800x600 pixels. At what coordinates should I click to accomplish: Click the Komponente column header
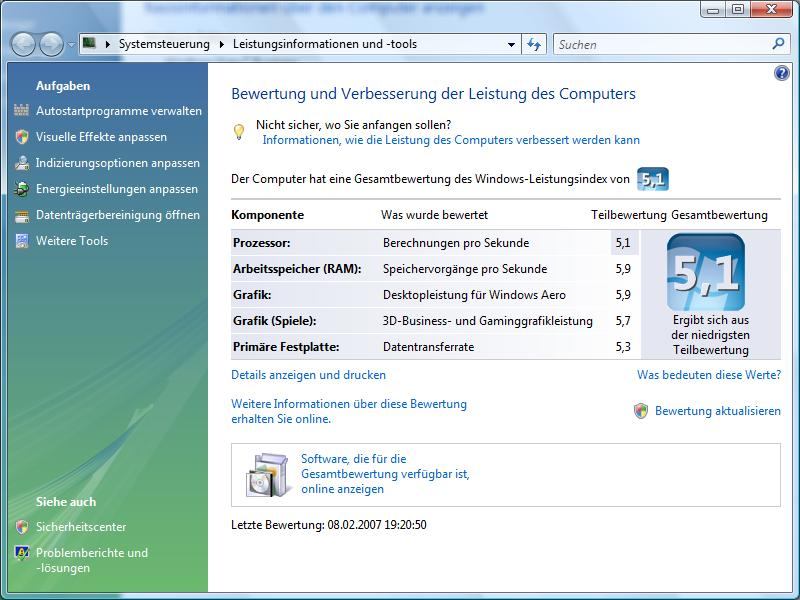point(267,215)
